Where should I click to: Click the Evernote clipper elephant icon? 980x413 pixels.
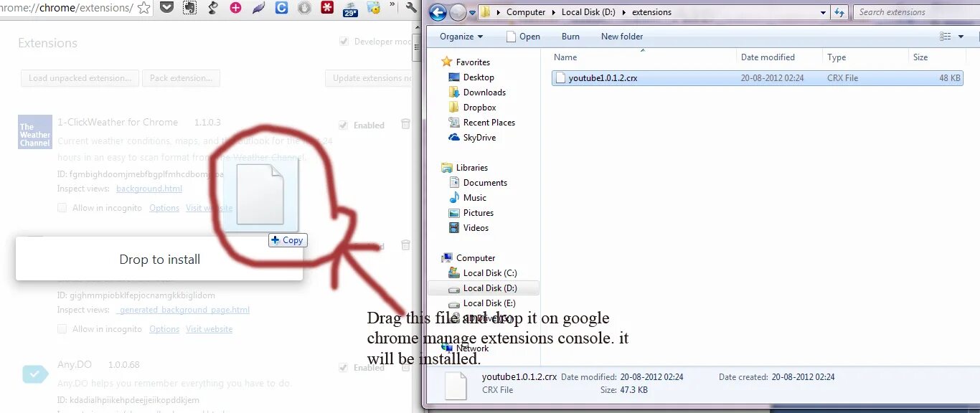(x=189, y=8)
